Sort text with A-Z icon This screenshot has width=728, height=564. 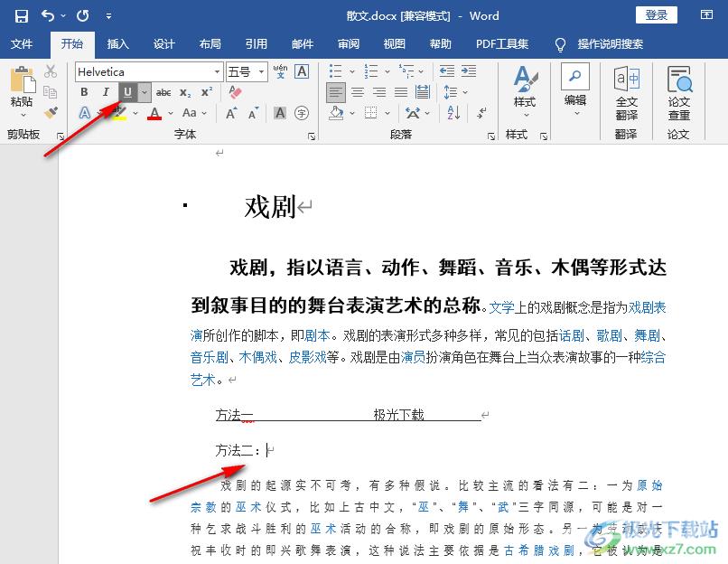click(x=453, y=113)
